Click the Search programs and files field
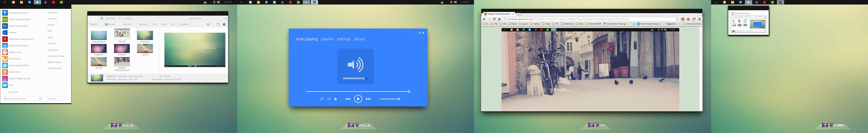 pyautogui.click(x=23, y=99)
